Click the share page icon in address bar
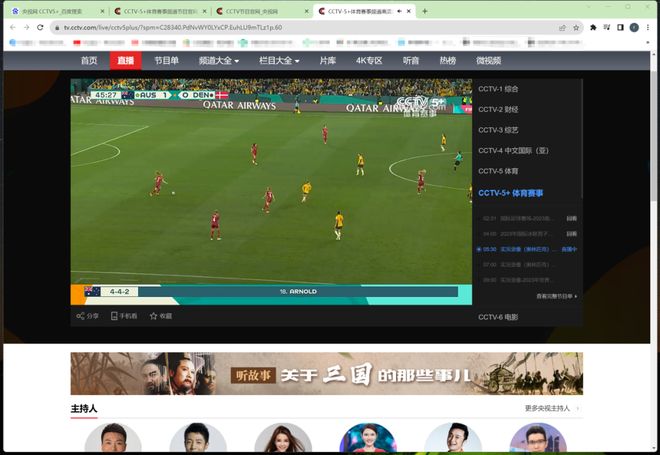 pos(562,28)
